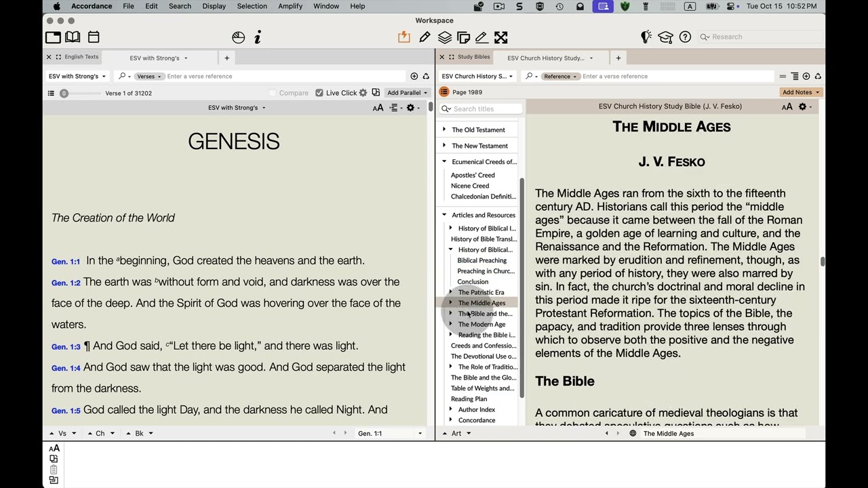Open Nicene Creed entry

click(470, 186)
